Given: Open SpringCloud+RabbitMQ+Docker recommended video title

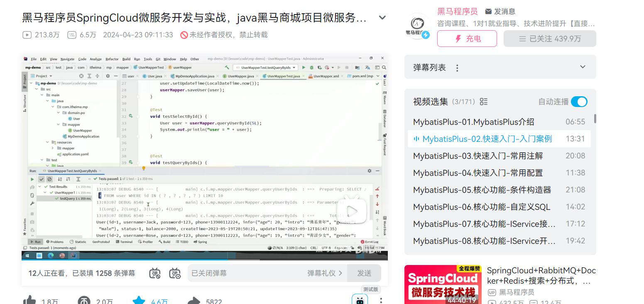Looking at the screenshot, I should coord(541,276).
